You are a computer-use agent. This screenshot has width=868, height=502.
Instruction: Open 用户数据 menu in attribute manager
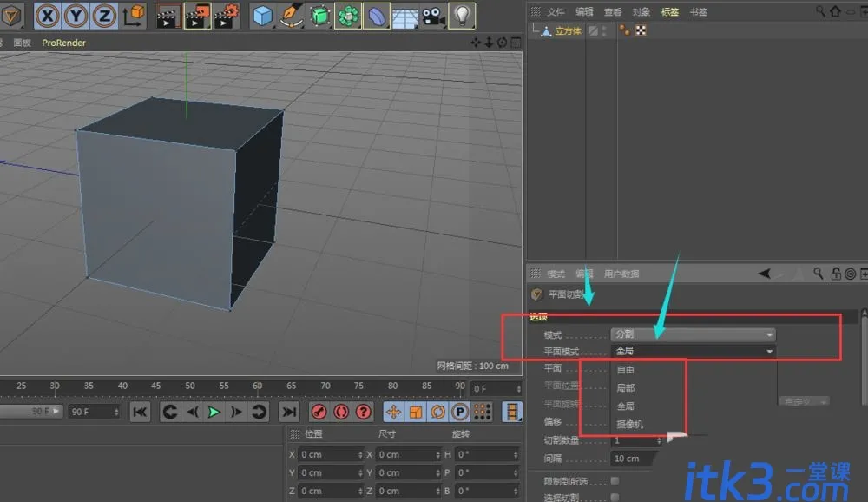coord(621,274)
